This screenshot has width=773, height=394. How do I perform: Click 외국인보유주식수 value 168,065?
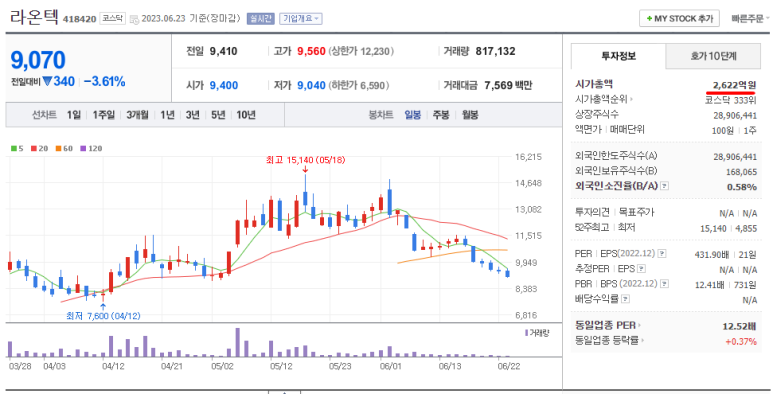741,172
